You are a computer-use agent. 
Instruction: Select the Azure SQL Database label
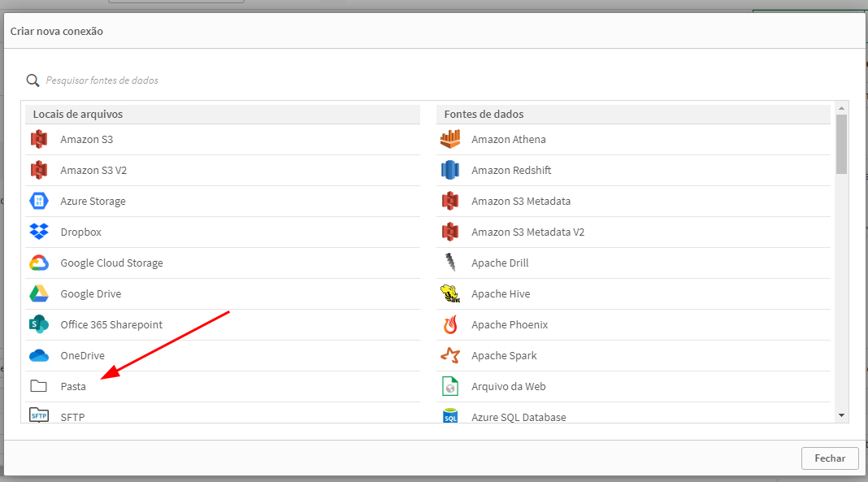click(519, 417)
